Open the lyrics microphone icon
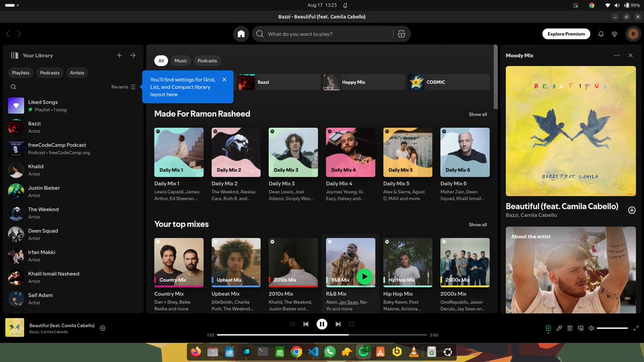The image size is (644, 362). point(559,328)
